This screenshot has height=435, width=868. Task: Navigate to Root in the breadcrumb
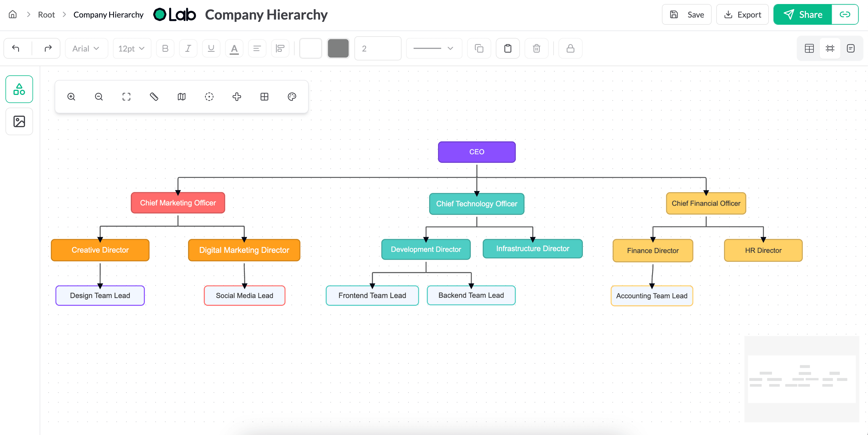point(46,14)
